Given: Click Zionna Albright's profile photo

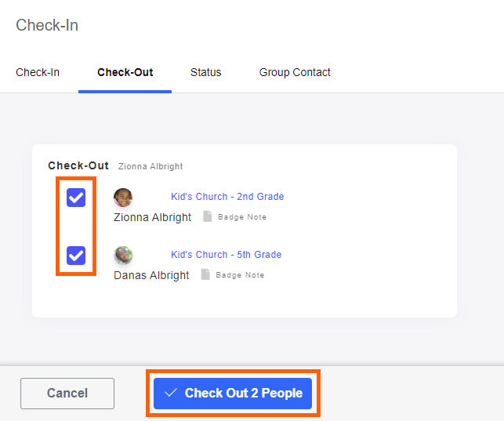Looking at the screenshot, I should point(123,198).
